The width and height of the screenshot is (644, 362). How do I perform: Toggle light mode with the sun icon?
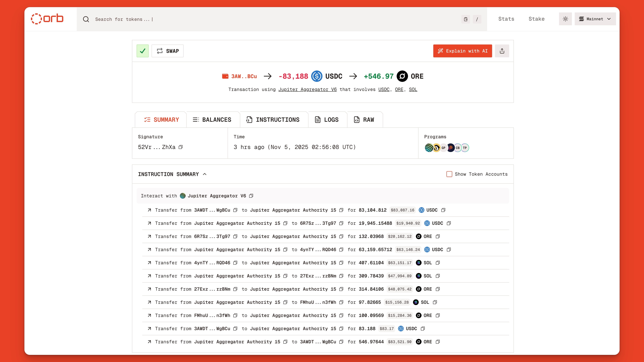click(x=565, y=19)
